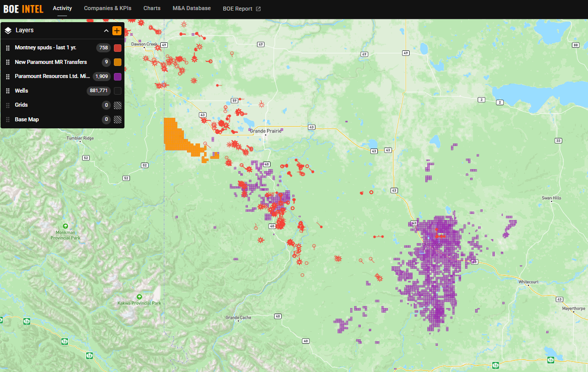
Task: Open the Activity tab
Action: point(62,8)
